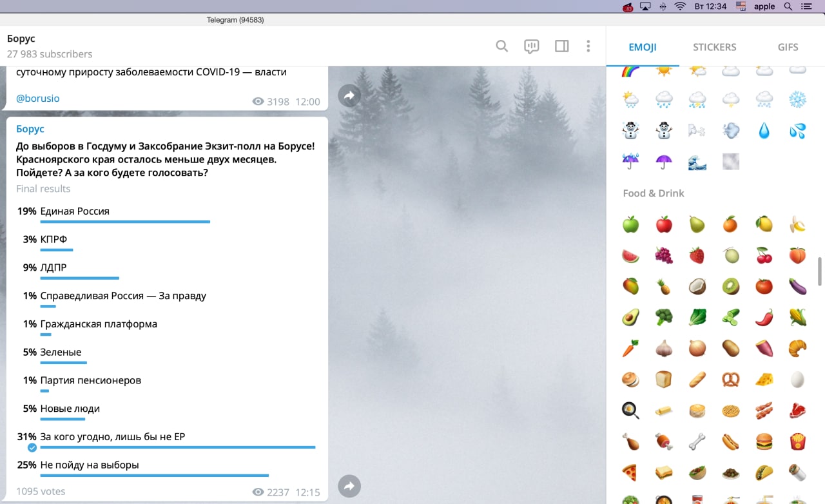Select the french fries emoji
The image size is (825, 504).
[x=797, y=441]
